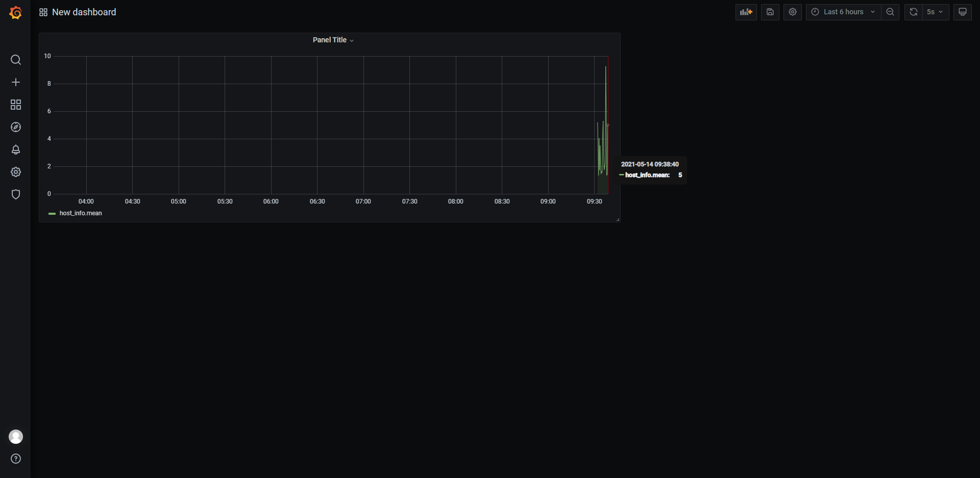
Task: Click the host_info.mean legend color swatch
Action: [52, 214]
